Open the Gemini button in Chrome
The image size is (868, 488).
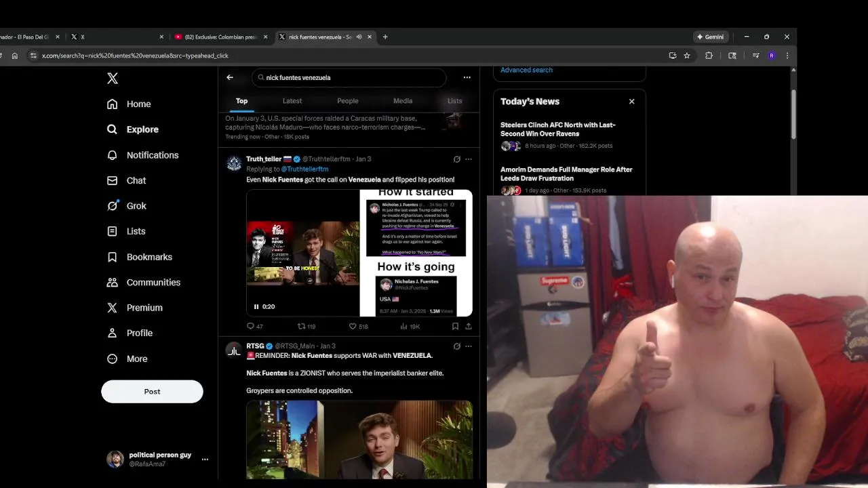coord(710,37)
